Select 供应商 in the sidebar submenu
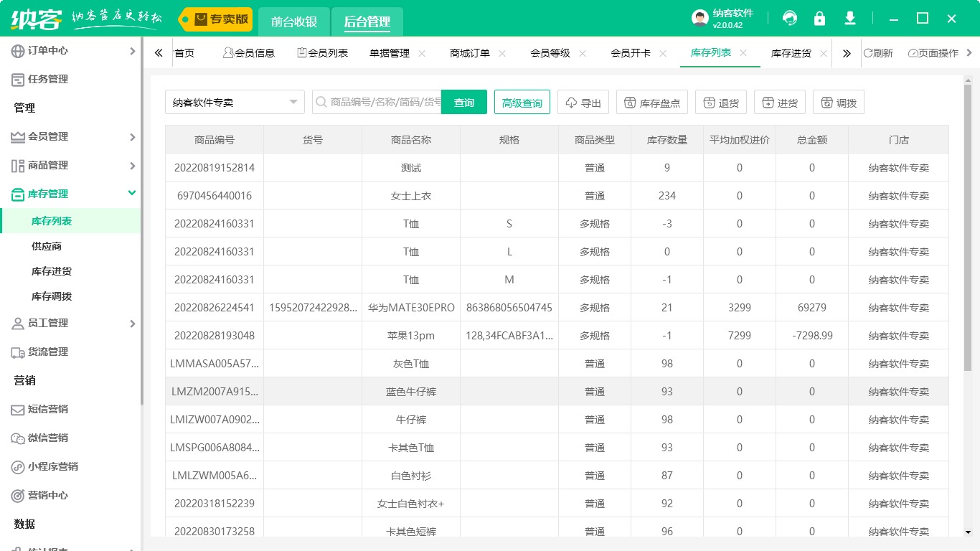 click(x=47, y=246)
